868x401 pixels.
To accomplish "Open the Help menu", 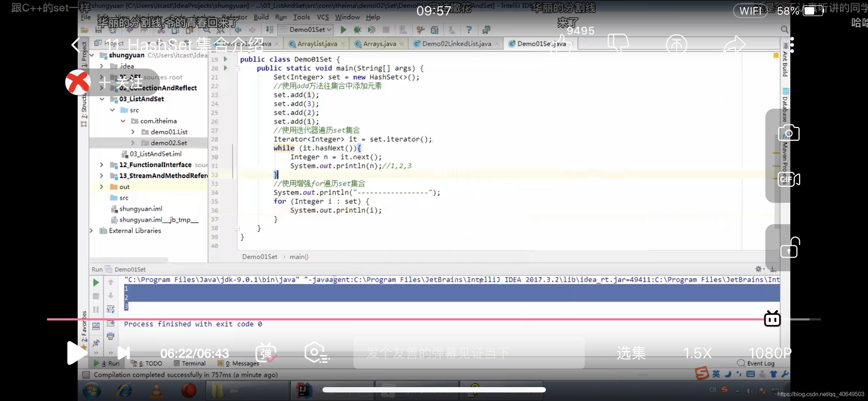I will tap(373, 17).
